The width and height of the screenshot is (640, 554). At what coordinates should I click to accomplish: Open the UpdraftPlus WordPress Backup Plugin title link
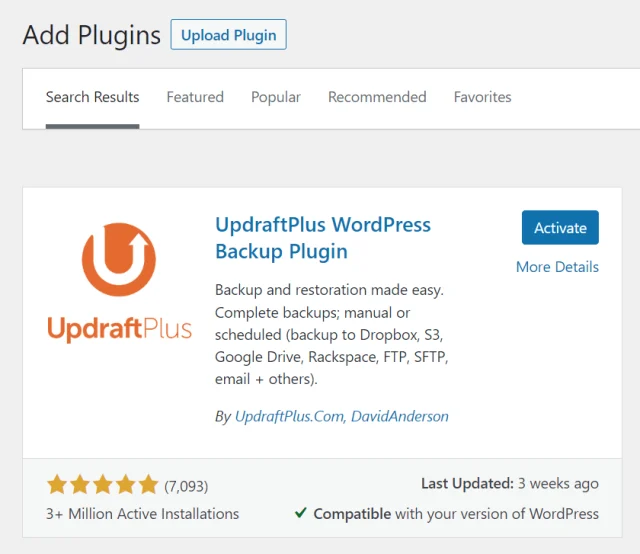(322, 238)
